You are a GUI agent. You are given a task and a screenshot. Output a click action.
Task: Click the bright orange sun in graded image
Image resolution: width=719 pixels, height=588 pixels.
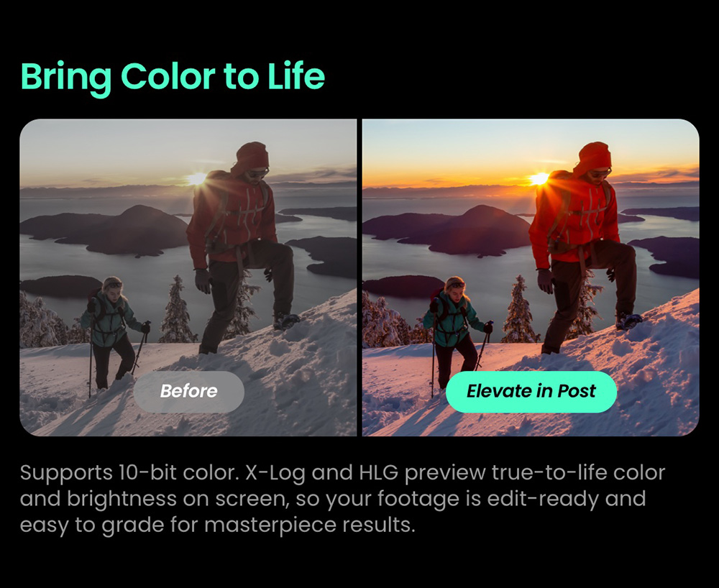point(539,179)
